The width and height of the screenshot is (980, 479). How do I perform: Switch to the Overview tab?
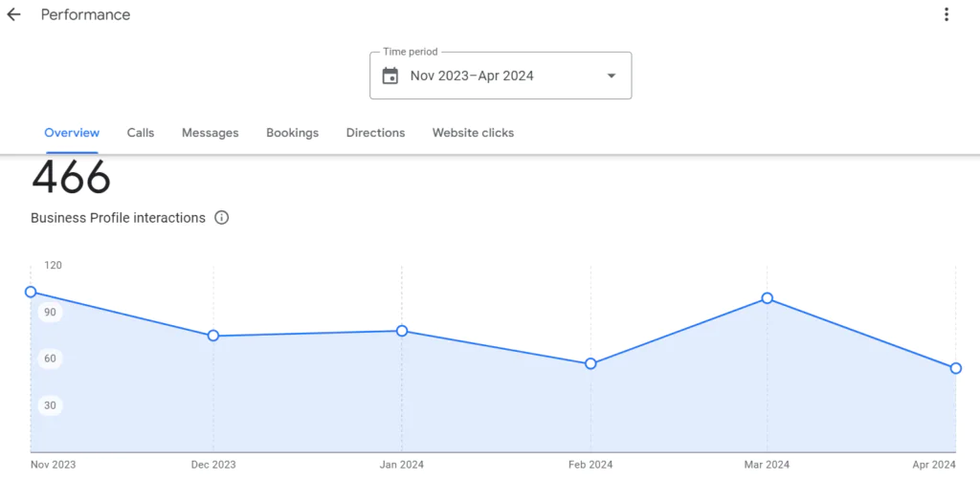72,133
